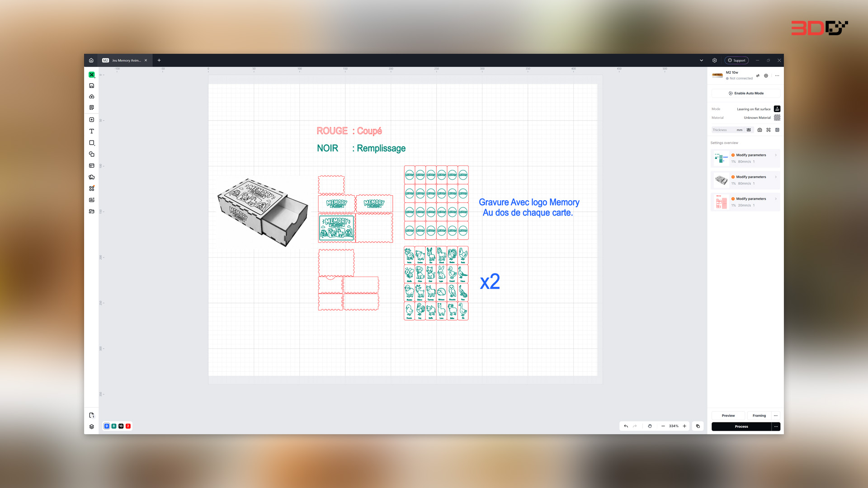Screen dimensions: 868x488
Task: Open more options beside Framing
Action: pyautogui.click(x=776, y=416)
